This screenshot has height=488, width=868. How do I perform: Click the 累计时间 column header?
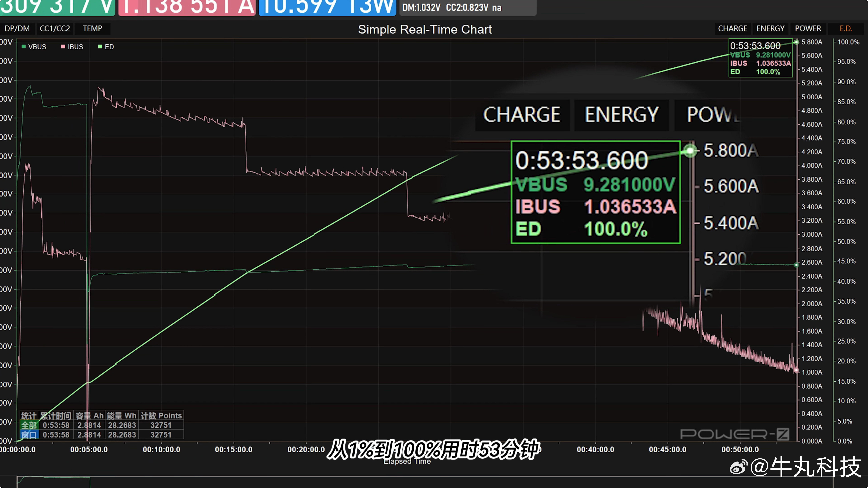pos(56,416)
